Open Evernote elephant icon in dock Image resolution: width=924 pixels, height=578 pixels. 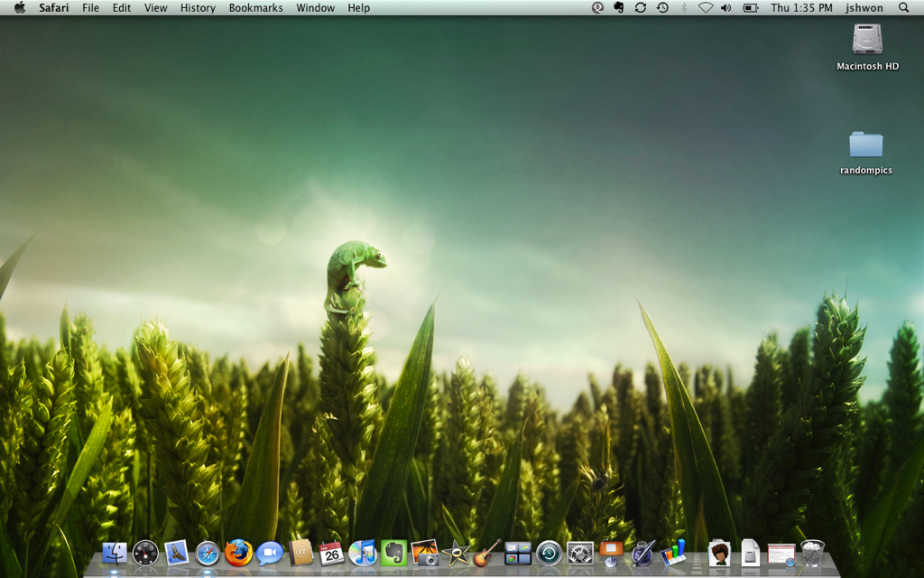393,554
